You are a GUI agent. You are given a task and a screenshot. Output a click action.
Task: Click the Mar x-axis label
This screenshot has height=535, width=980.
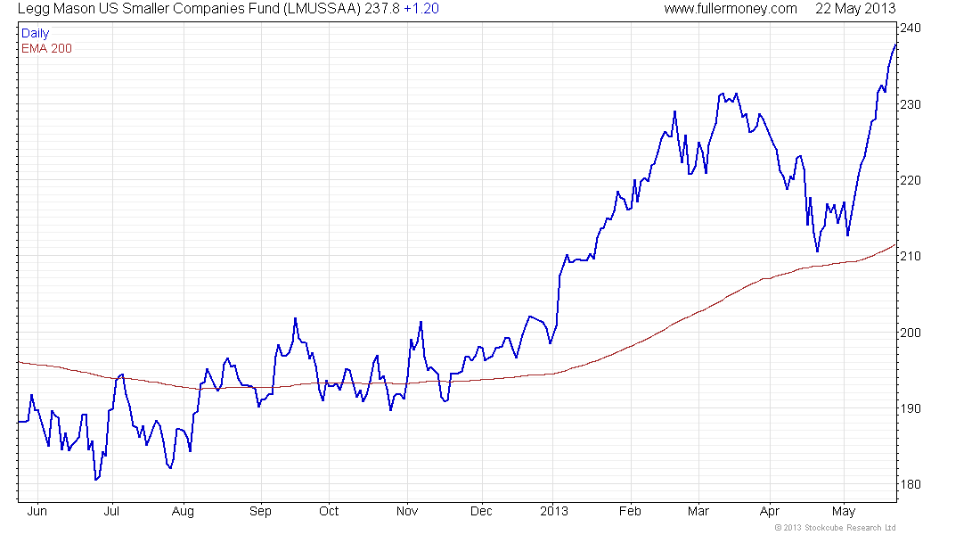tap(698, 511)
